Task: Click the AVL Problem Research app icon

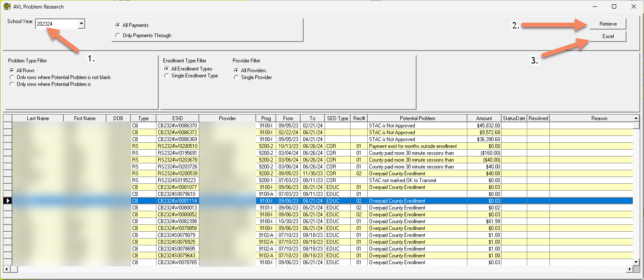Action: pos(7,6)
